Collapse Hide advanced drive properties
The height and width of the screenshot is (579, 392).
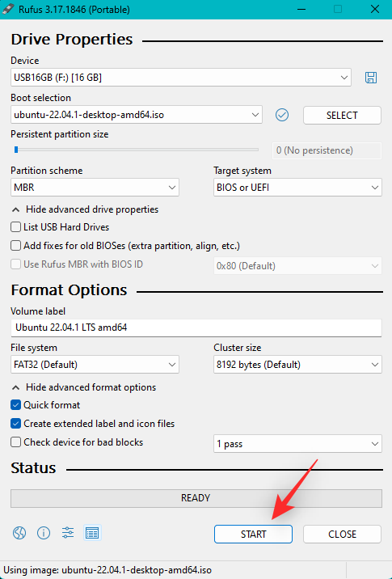pyautogui.click(x=85, y=209)
